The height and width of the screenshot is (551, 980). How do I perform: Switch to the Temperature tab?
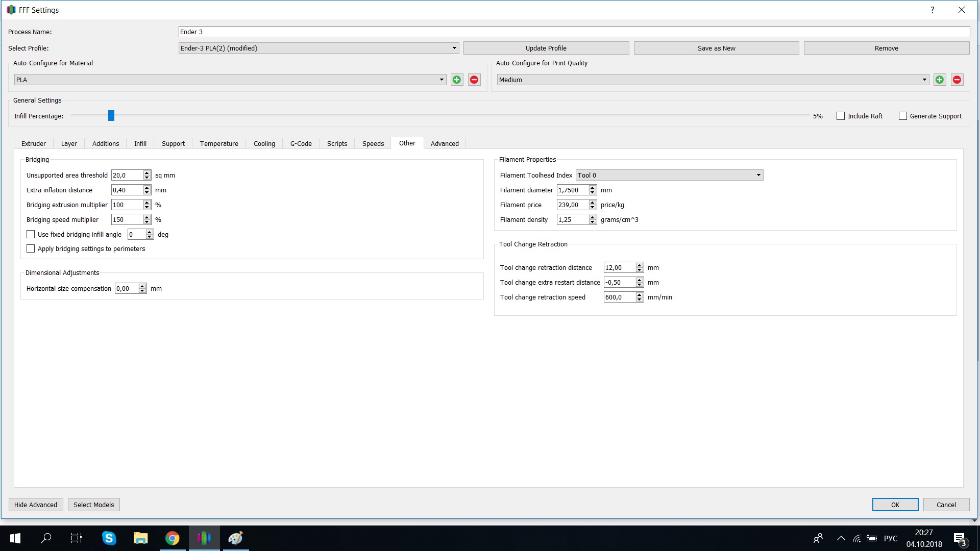pyautogui.click(x=219, y=143)
